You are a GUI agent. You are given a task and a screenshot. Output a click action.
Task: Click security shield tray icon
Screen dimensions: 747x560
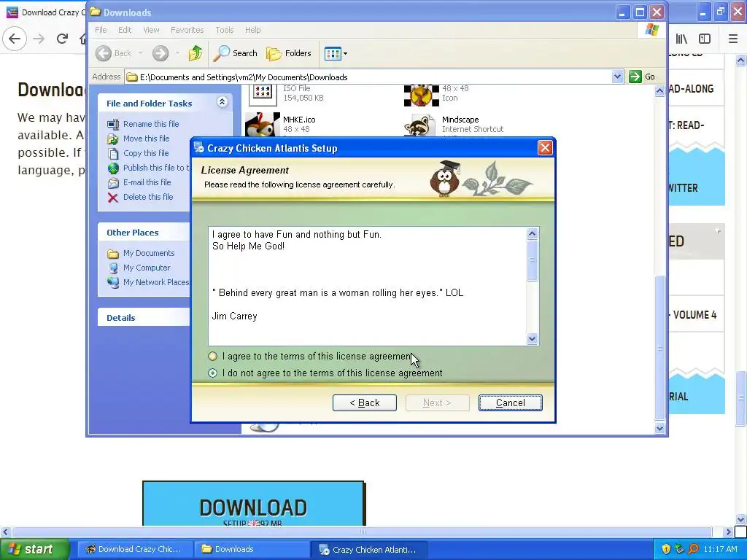[666, 549]
